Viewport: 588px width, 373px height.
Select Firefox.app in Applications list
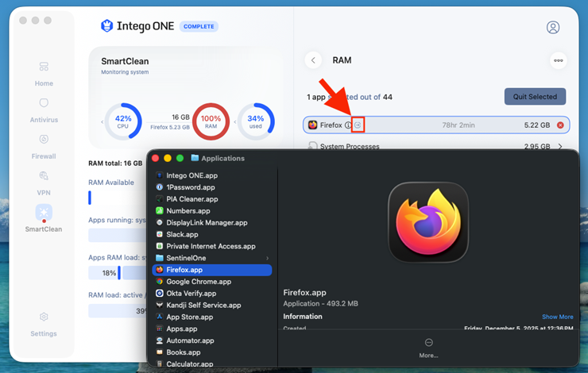click(212, 270)
